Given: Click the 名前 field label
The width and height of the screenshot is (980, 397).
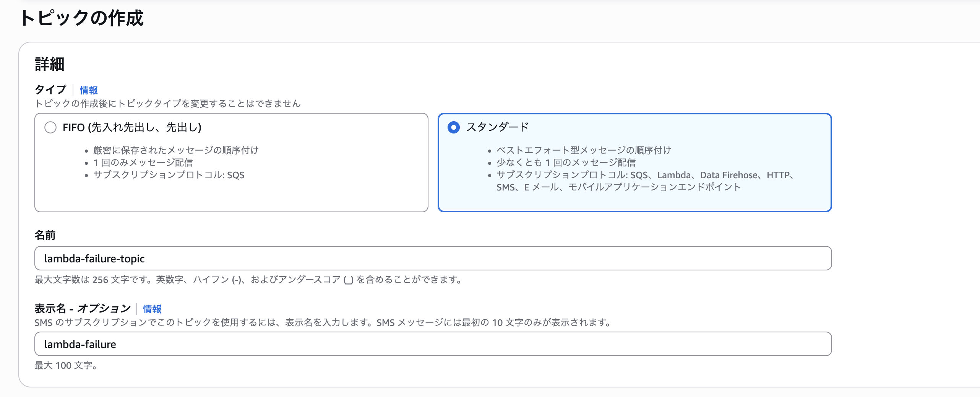Looking at the screenshot, I should (45, 235).
